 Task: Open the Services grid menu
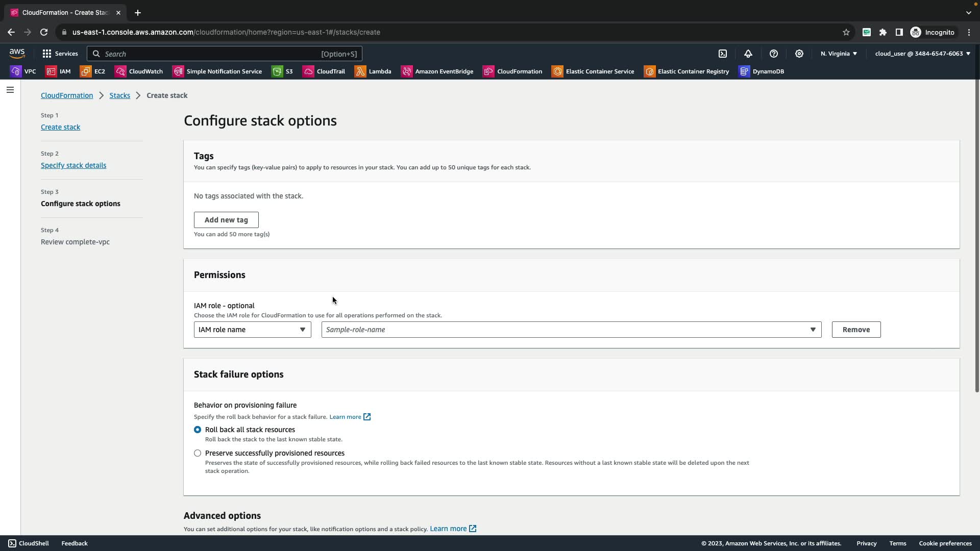(x=60, y=54)
